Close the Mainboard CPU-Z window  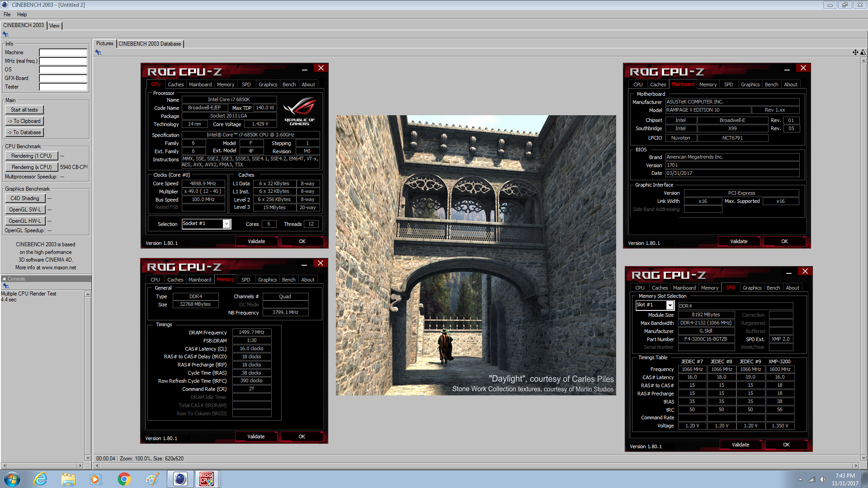pos(803,68)
